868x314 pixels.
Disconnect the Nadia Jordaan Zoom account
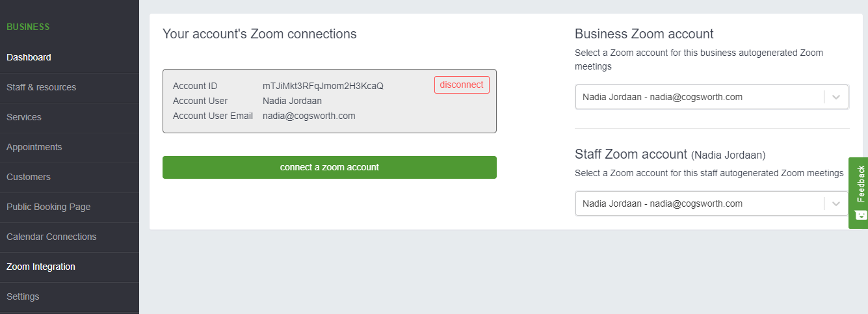462,85
